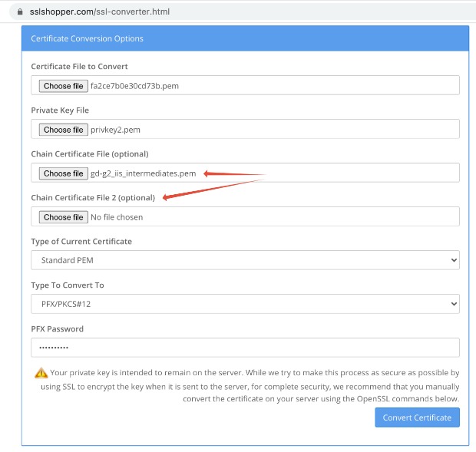The height and width of the screenshot is (452, 476).
Task: Select Choose file for Chain Certificate File
Action: 64,173
